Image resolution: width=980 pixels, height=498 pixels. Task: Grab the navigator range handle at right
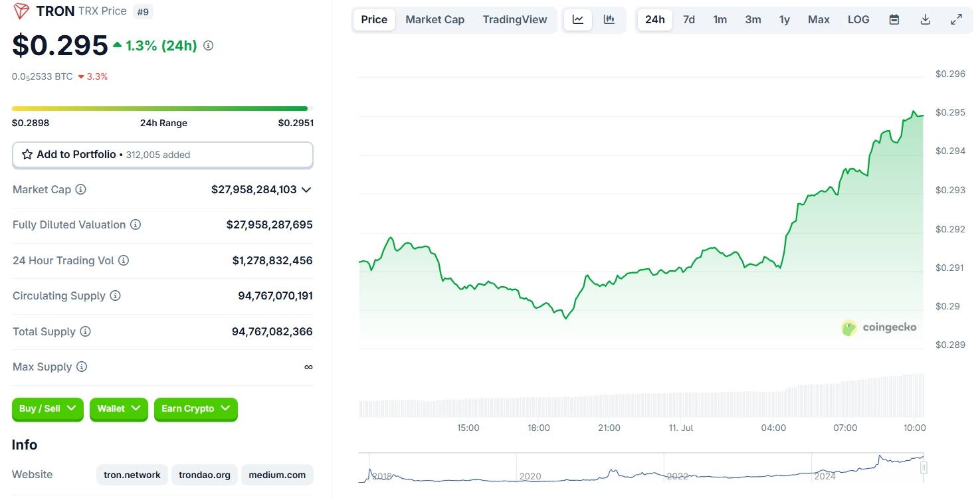click(x=924, y=467)
